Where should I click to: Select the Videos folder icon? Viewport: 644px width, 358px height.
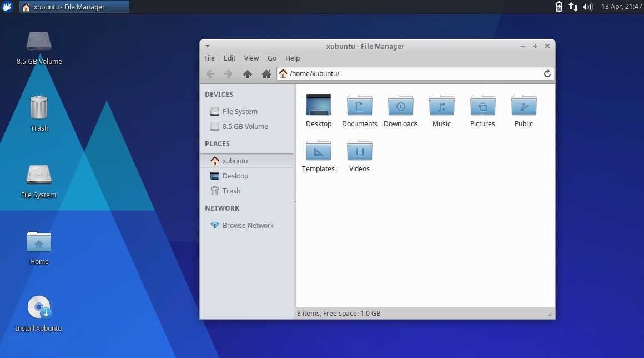tap(359, 150)
